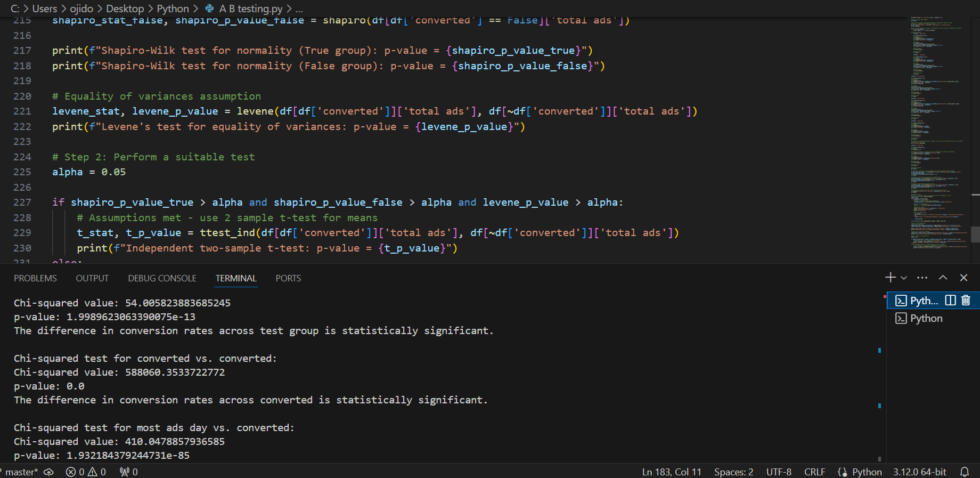
Task: Open the terminal launch profile dropdown arrow
Action: pyautogui.click(x=904, y=278)
